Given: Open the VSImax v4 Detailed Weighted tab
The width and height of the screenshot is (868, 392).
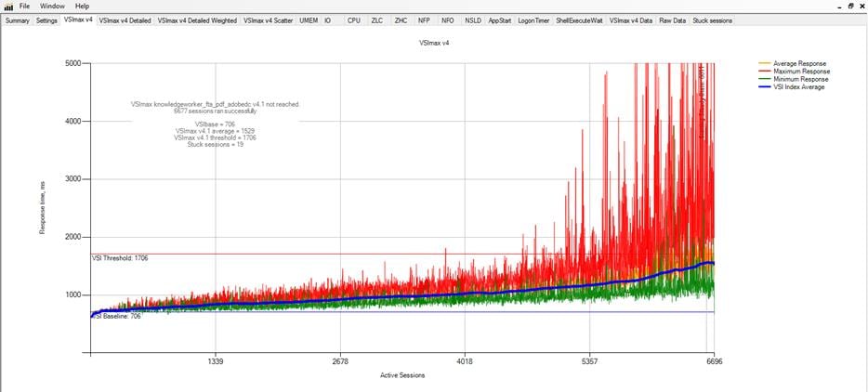Looking at the screenshot, I should 197,20.
